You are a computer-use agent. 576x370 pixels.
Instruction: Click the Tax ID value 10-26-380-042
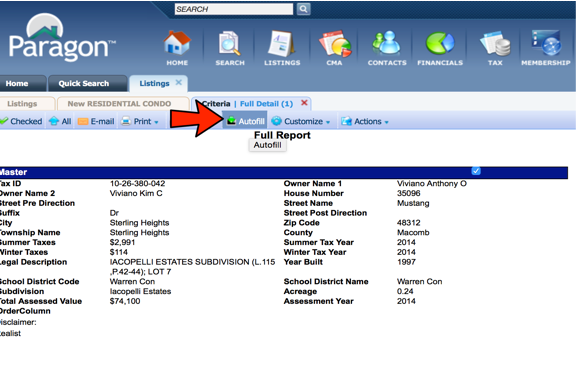point(137,183)
